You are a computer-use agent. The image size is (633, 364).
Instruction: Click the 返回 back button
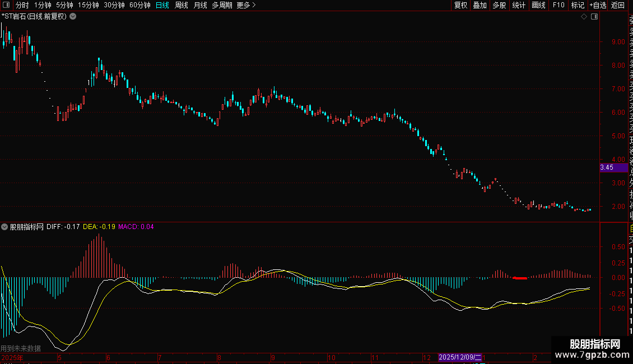[618, 5]
